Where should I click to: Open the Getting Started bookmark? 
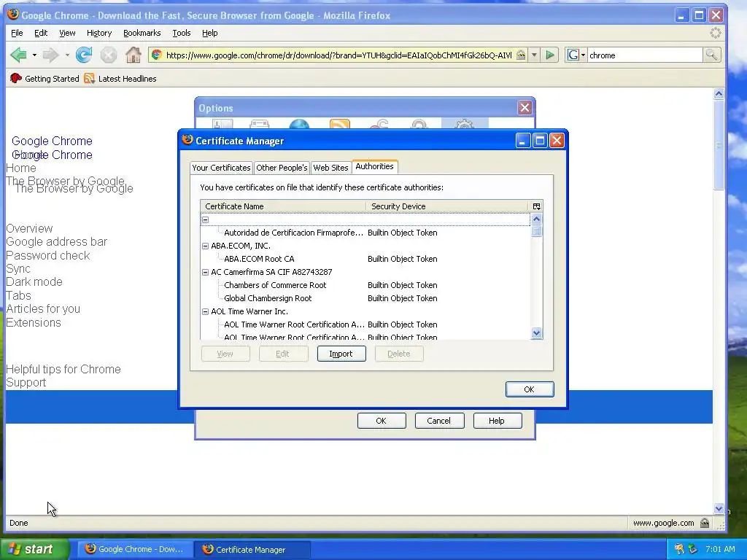[44, 79]
